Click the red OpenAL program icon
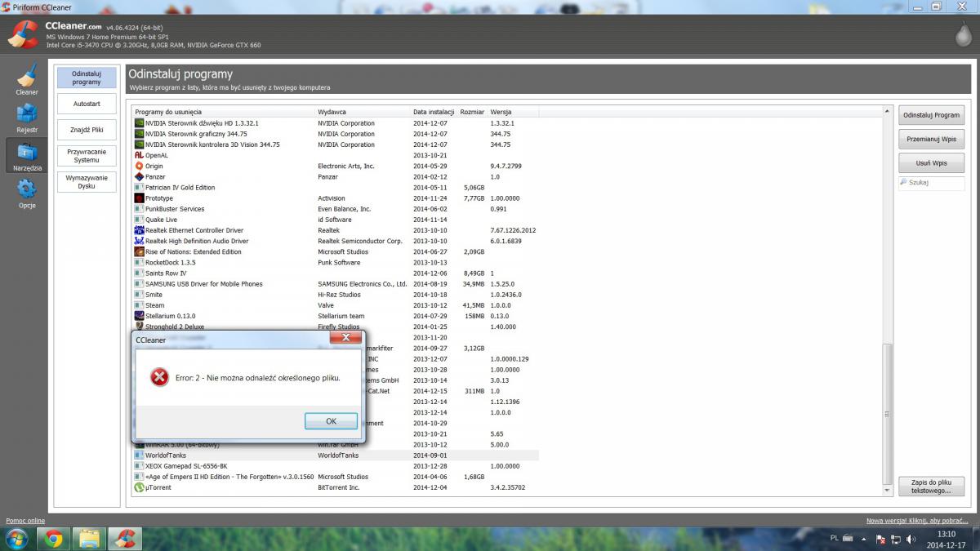 [x=139, y=155]
